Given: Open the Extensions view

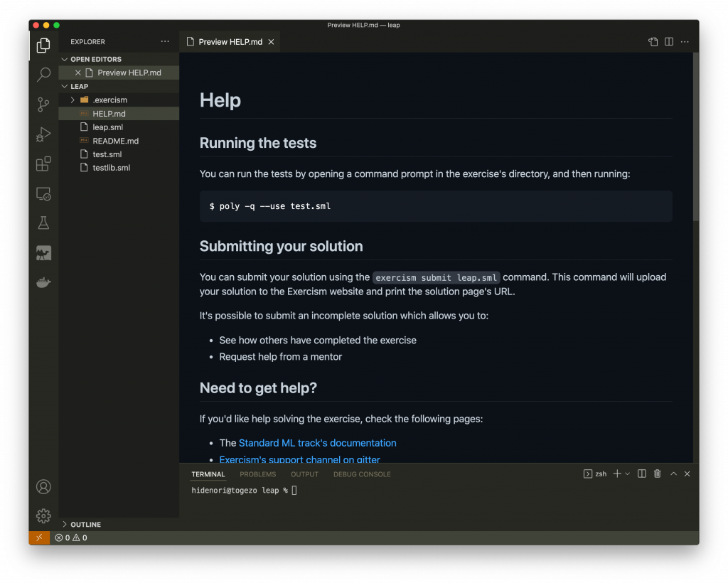Looking at the screenshot, I should [43, 164].
